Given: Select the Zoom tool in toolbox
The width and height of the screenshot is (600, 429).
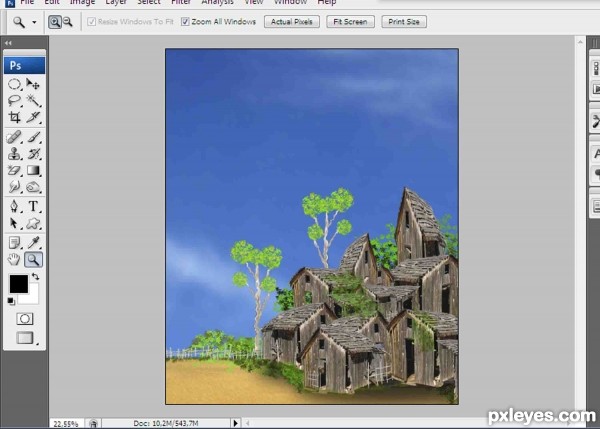Looking at the screenshot, I should 33,260.
